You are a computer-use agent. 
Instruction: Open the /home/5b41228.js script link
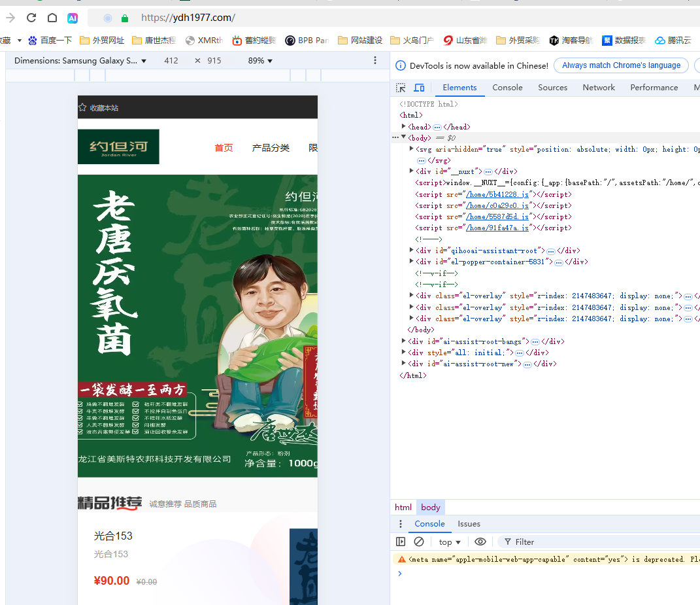click(497, 194)
